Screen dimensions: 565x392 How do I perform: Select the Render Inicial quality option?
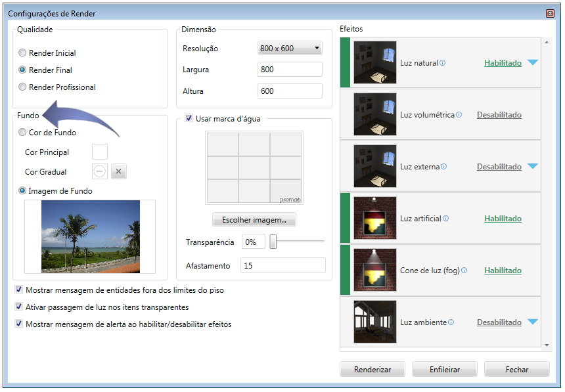pyautogui.click(x=22, y=53)
